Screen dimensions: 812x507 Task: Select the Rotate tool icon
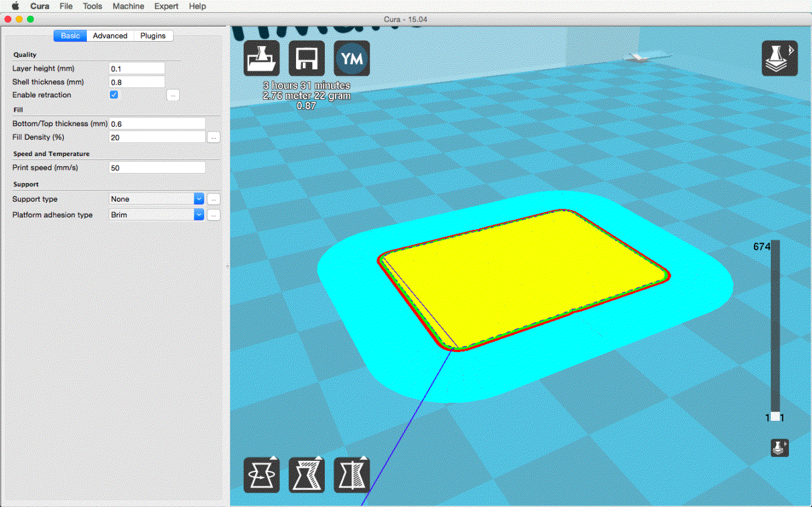point(260,475)
